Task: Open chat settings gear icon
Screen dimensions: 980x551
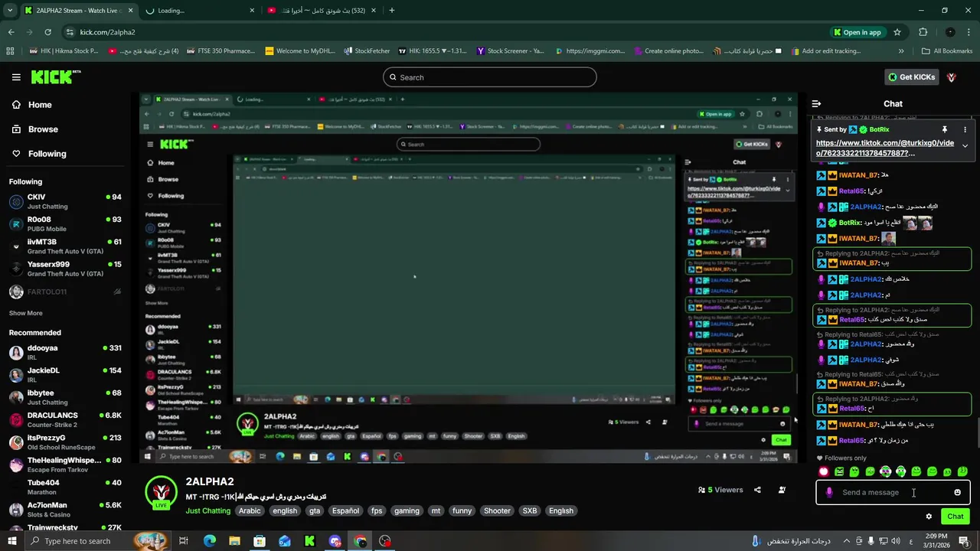Action: (929, 517)
